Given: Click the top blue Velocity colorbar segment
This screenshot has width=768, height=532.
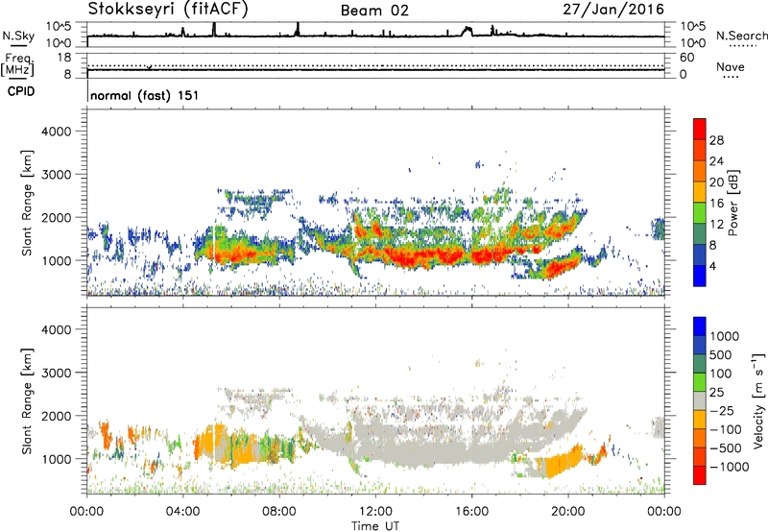Looking at the screenshot, I should click(x=700, y=326).
